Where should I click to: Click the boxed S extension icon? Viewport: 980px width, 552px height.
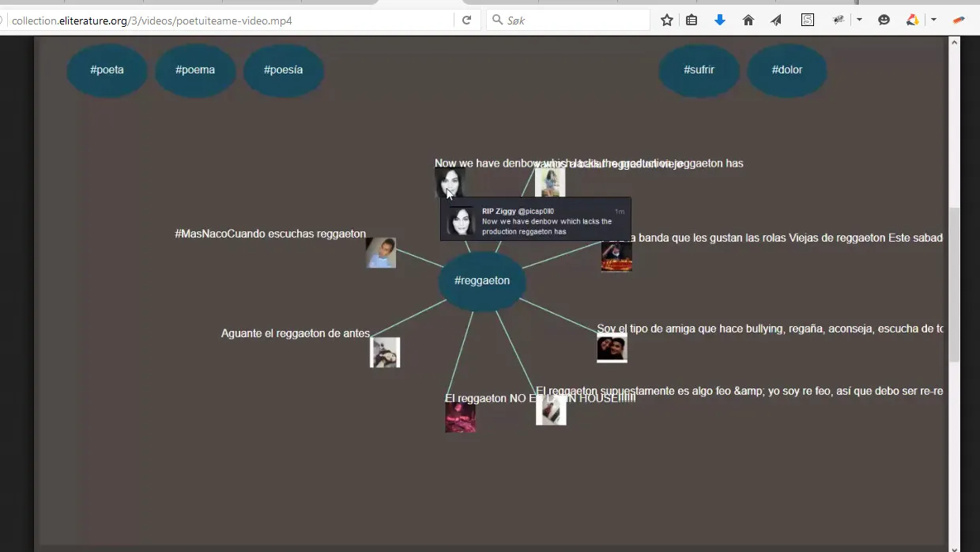807,21
